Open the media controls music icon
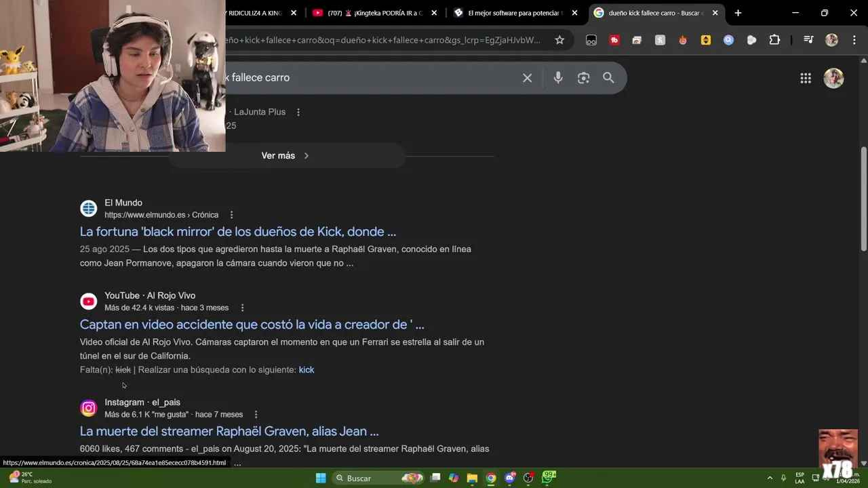Image resolution: width=868 pixels, height=488 pixels. click(x=808, y=40)
